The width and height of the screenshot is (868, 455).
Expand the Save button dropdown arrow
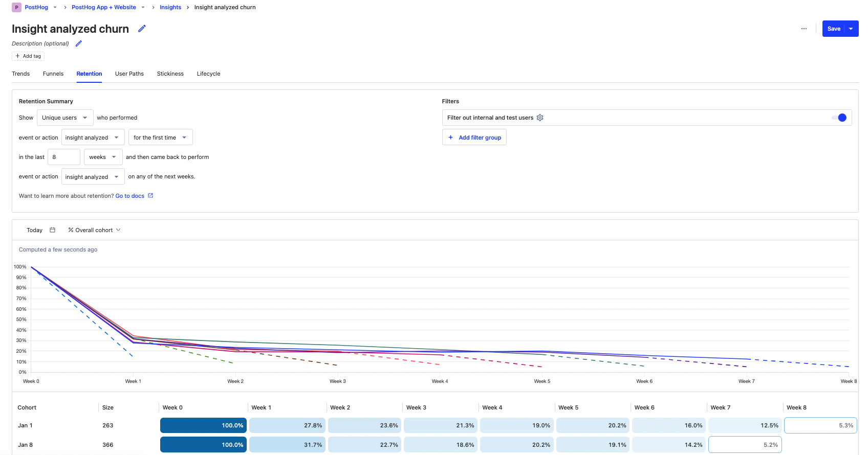click(851, 29)
